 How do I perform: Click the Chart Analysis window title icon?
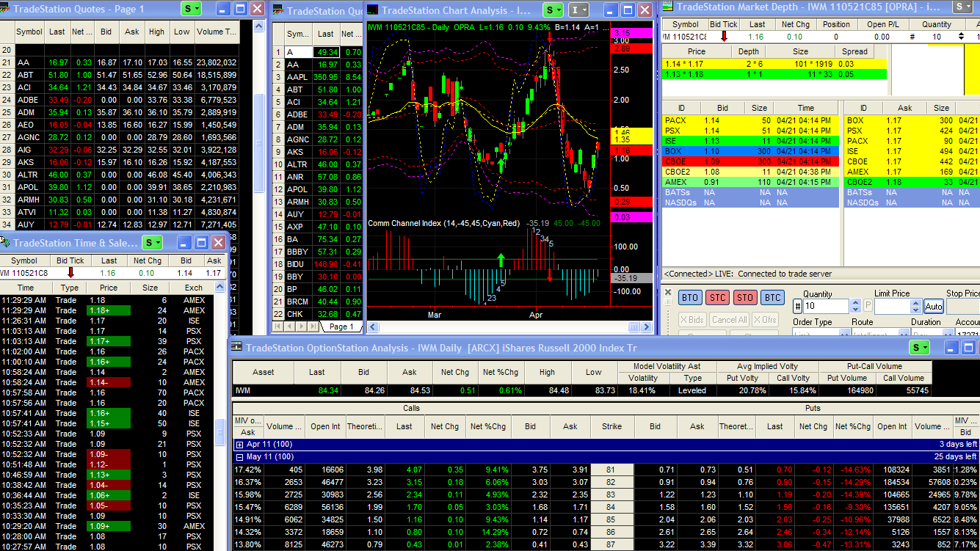pos(372,10)
